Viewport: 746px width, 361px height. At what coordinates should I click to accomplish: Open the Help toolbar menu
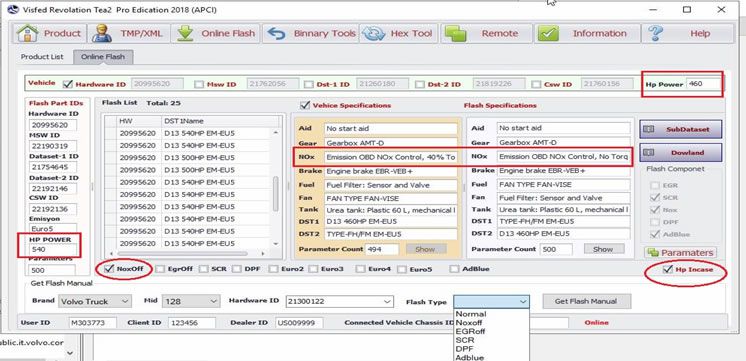pos(687,33)
